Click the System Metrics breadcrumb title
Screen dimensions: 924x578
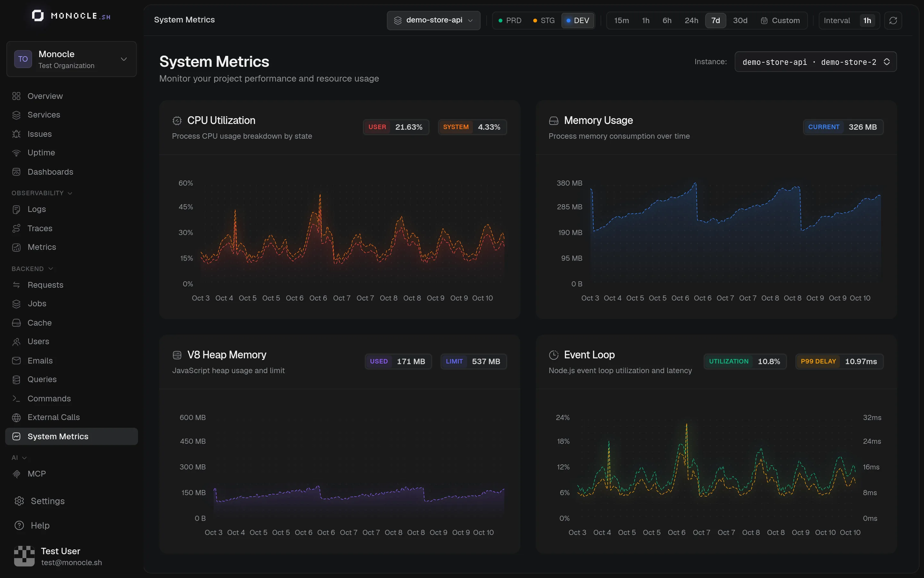coord(184,20)
